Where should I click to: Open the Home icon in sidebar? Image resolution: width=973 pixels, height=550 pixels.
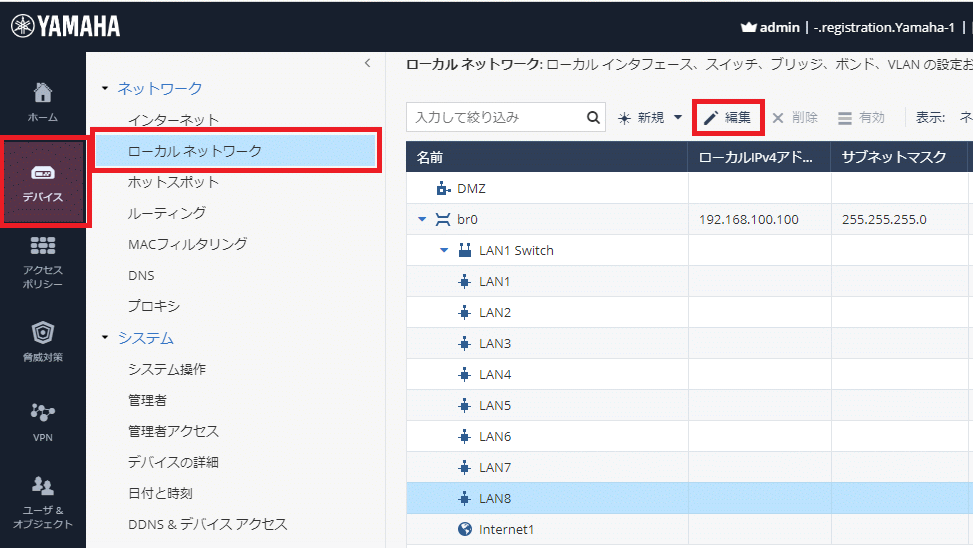[x=42, y=100]
